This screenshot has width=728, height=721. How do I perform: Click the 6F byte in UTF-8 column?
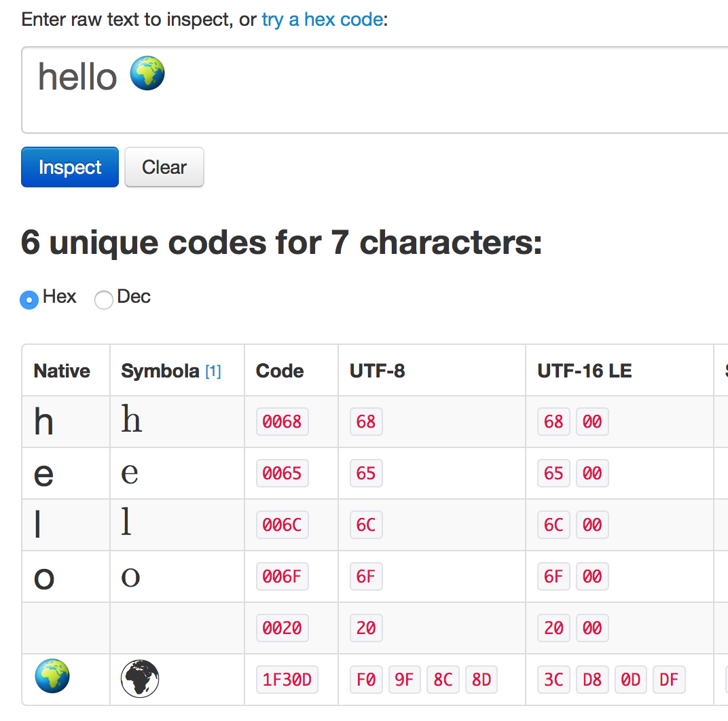click(366, 576)
